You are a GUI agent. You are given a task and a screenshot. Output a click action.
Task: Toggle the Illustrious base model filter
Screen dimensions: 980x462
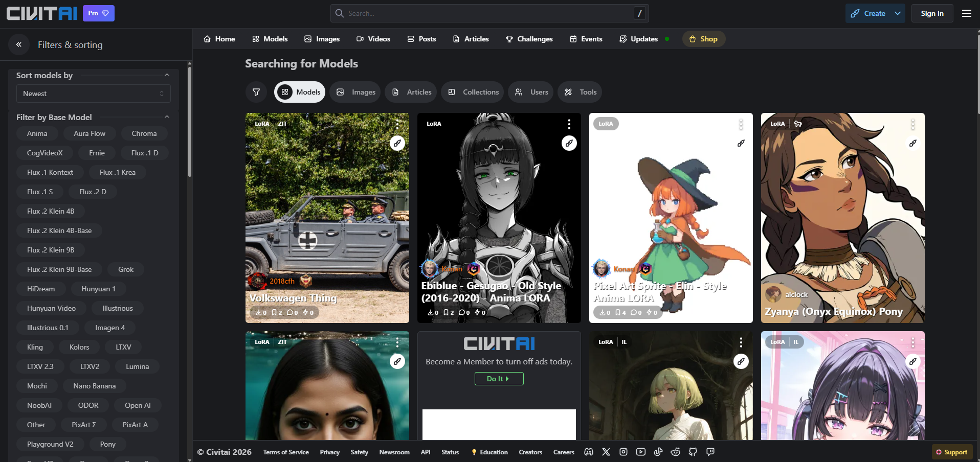coord(118,308)
